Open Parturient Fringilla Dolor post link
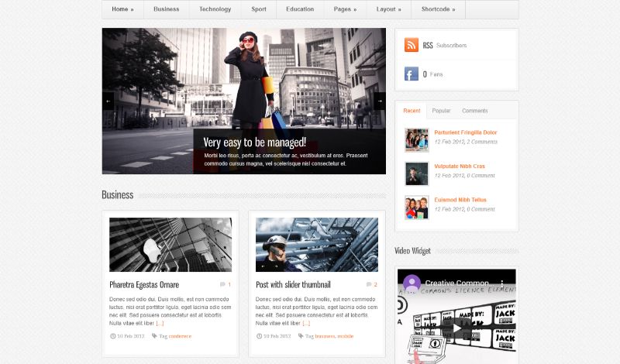 [x=465, y=132]
